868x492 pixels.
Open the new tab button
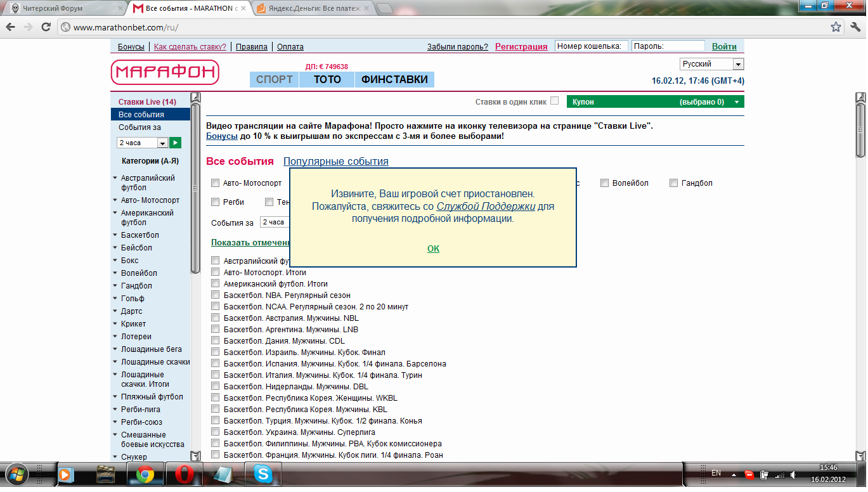384,8
